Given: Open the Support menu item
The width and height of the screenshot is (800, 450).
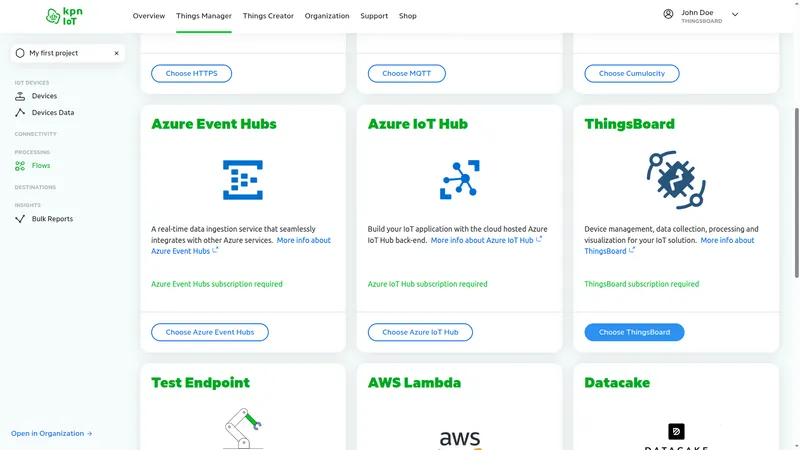Looking at the screenshot, I should pyautogui.click(x=374, y=16).
